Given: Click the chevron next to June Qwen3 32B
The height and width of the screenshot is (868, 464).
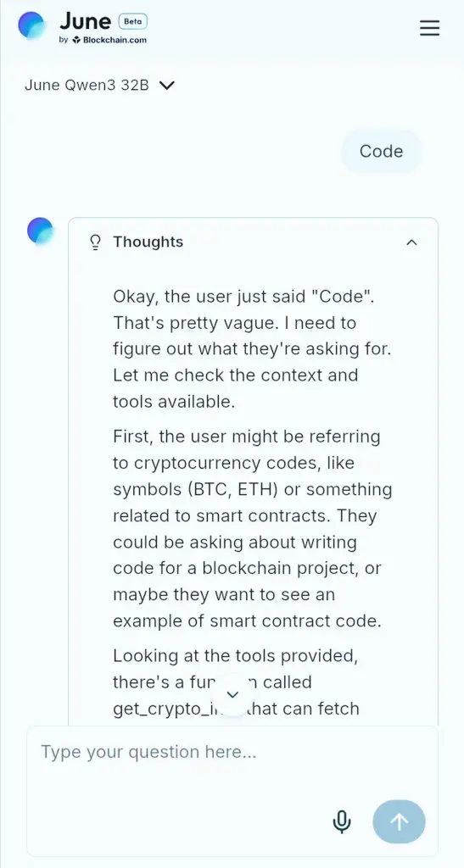Looking at the screenshot, I should coord(167,86).
